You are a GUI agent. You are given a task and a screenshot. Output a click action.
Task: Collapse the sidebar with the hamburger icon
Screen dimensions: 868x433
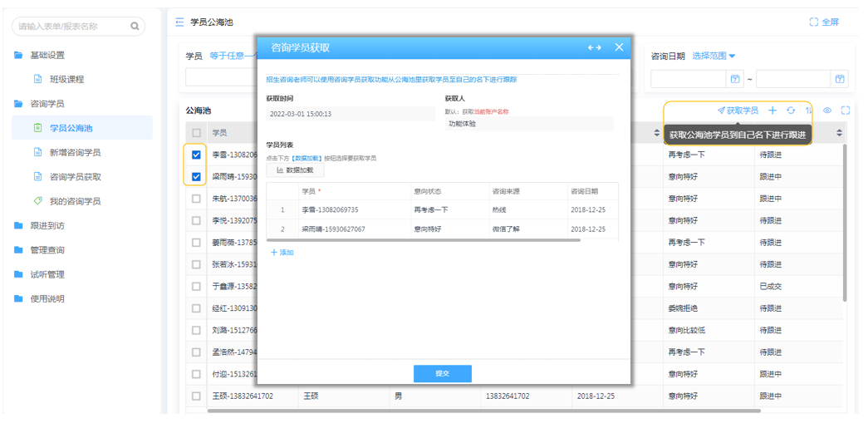(179, 22)
